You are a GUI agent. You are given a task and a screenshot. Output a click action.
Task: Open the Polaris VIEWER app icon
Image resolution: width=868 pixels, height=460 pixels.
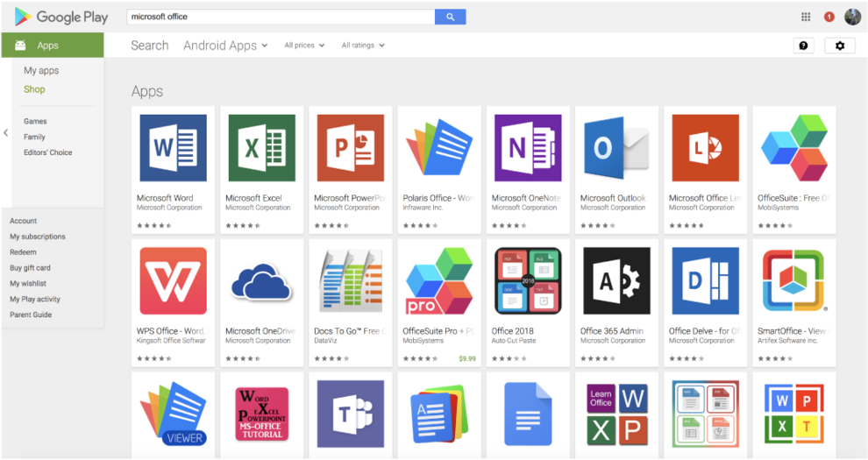click(x=174, y=414)
